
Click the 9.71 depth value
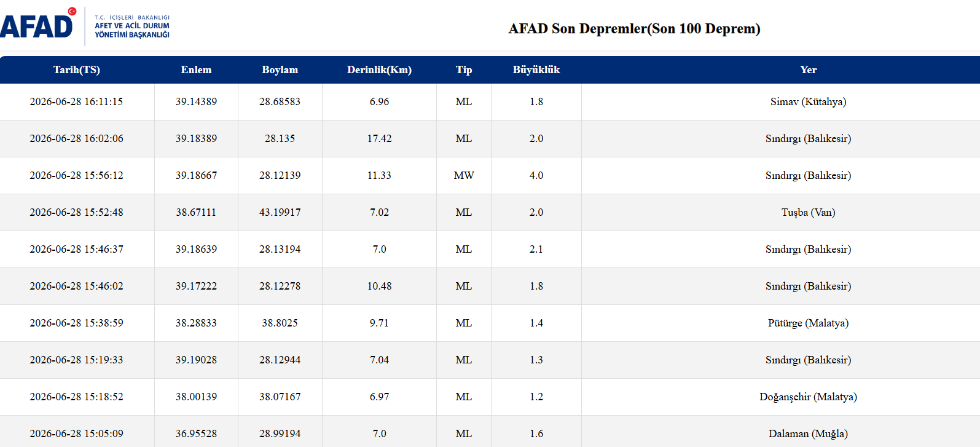[x=379, y=323]
